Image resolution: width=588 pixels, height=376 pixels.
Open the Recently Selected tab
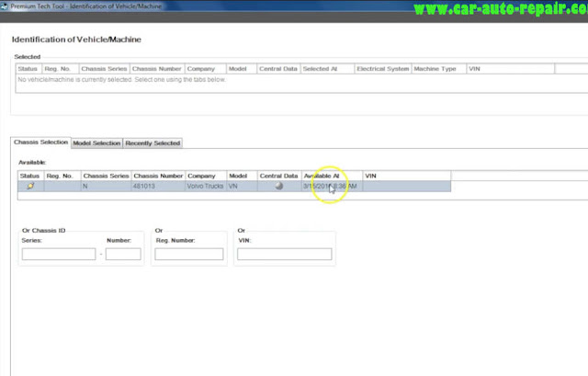click(x=153, y=143)
